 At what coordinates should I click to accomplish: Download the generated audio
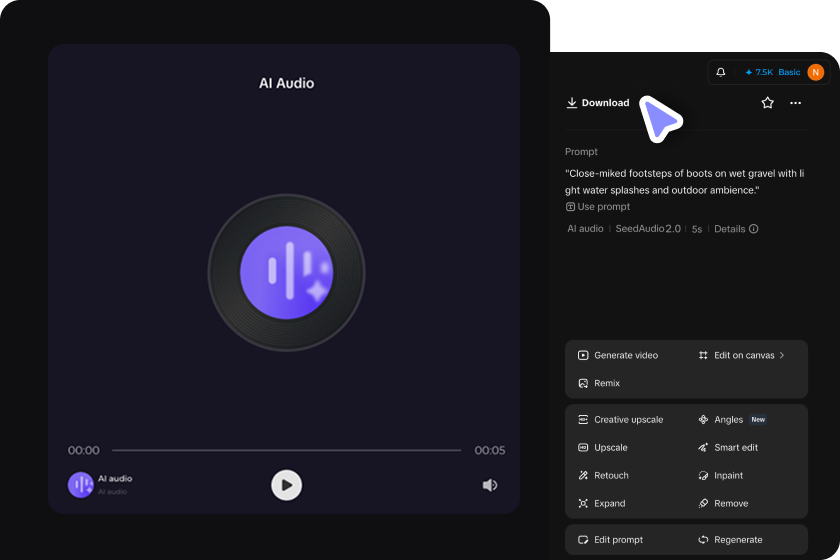[x=598, y=103]
